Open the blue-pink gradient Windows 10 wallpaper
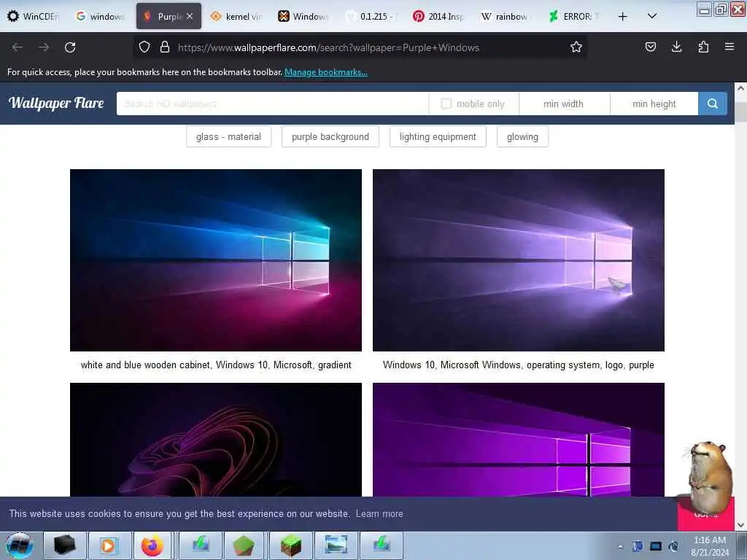This screenshot has width=747, height=560. coord(216,260)
